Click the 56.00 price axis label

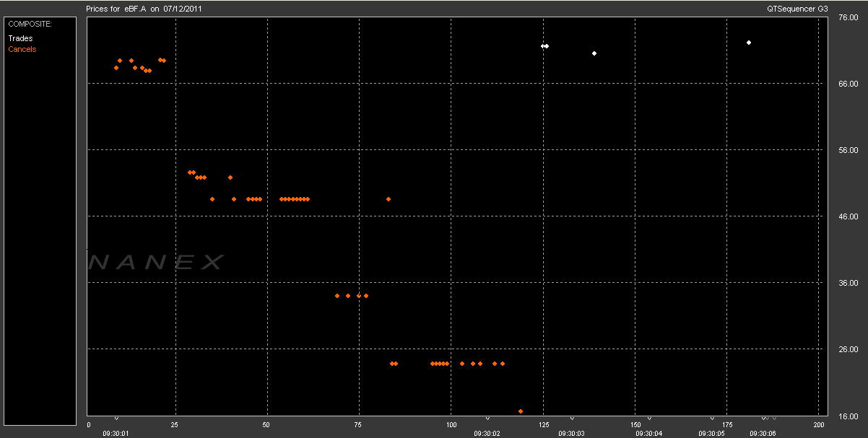coord(847,150)
